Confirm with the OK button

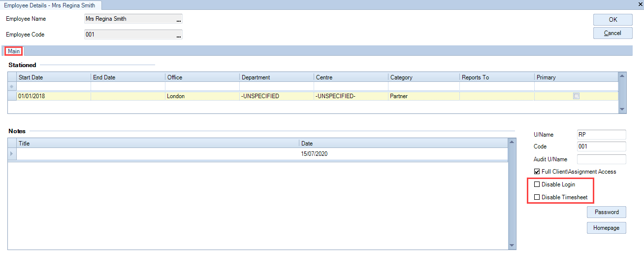[x=613, y=20]
